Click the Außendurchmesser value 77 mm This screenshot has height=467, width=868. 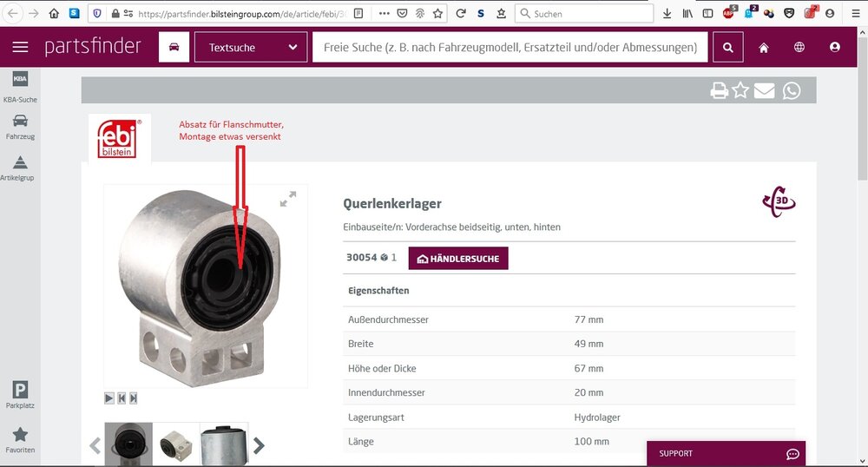coord(589,319)
